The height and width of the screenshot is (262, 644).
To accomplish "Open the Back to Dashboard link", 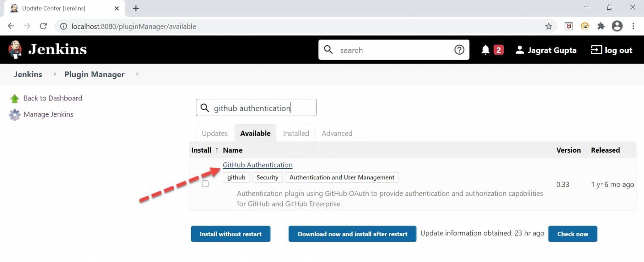I will click(53, 98).
